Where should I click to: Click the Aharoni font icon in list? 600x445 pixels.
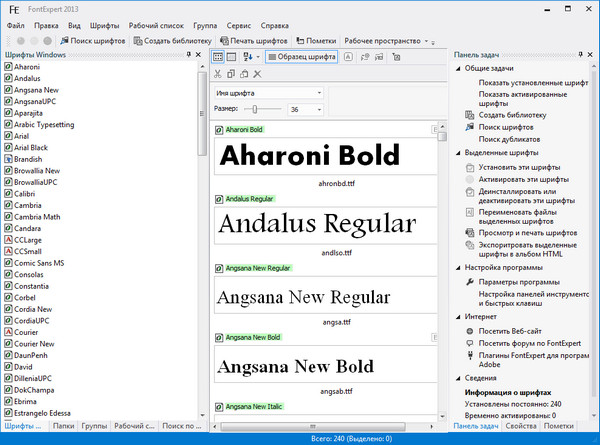pos(8,66)
